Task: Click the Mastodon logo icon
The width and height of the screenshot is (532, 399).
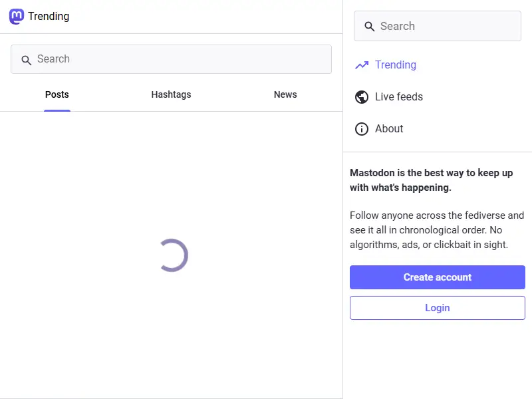Action: (x=16, y=16)
